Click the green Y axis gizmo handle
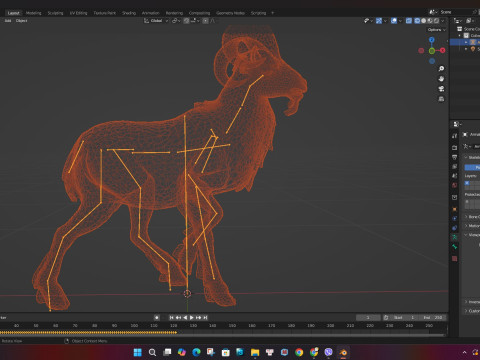Image resolution: width=480 pixels, height=360 pixels. point(432,51)
